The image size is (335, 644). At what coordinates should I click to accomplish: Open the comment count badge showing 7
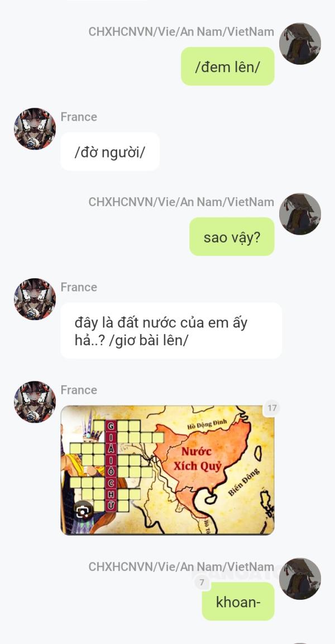202,583
